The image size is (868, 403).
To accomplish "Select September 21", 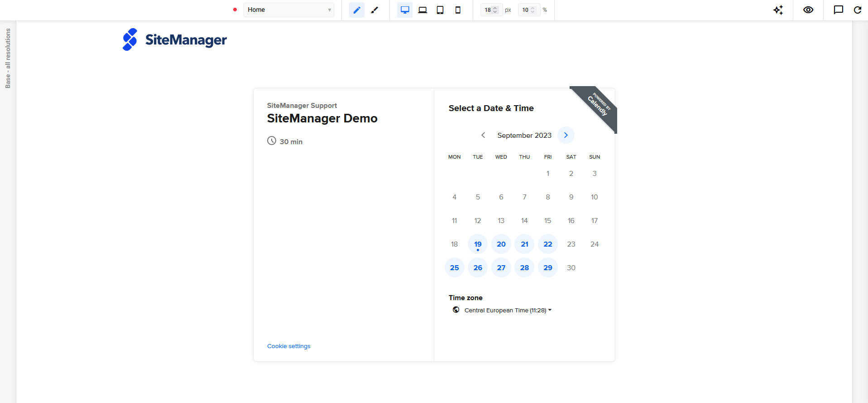I will 524,244.
